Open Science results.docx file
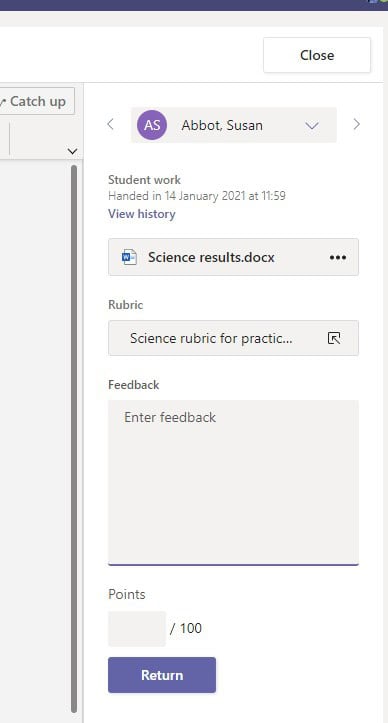This screenshot has width=388, height=723. pos(233,257)
